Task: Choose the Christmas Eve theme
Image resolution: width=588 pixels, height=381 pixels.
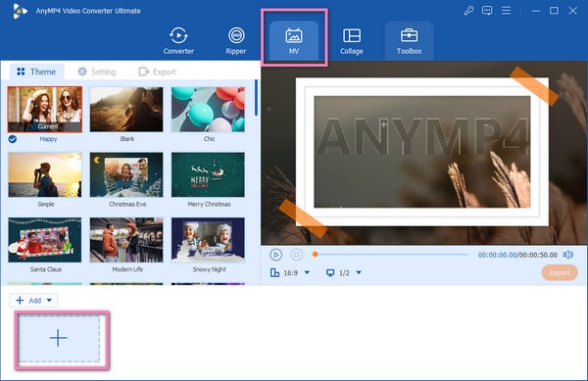Action: pos(126,174)
